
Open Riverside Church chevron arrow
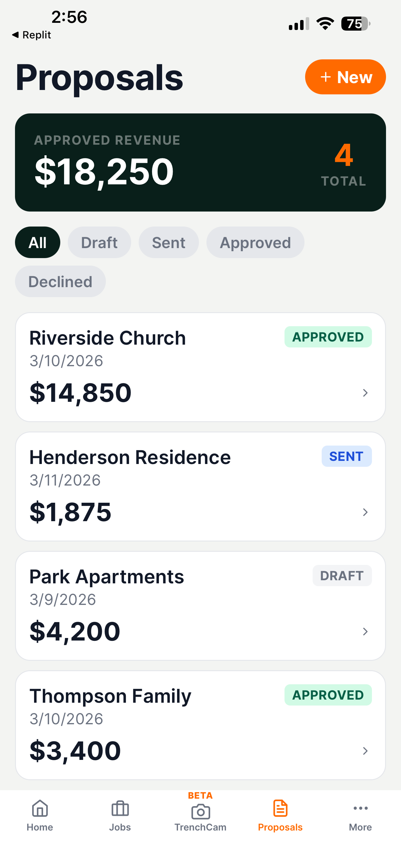[365, 392]
